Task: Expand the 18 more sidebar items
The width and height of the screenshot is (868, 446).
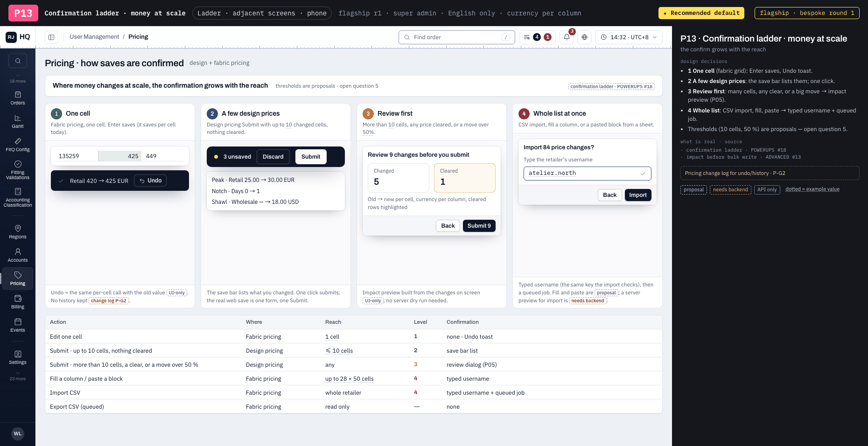Action: click(x=18, y=78)
